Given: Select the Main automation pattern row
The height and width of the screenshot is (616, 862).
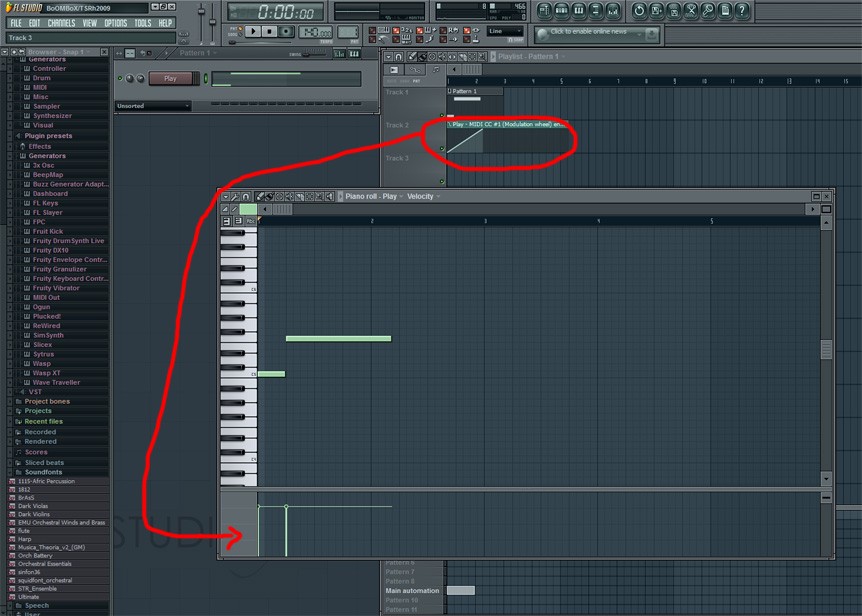Looking at the screenshot, I should pyautogui.click(x=412, y=591).
